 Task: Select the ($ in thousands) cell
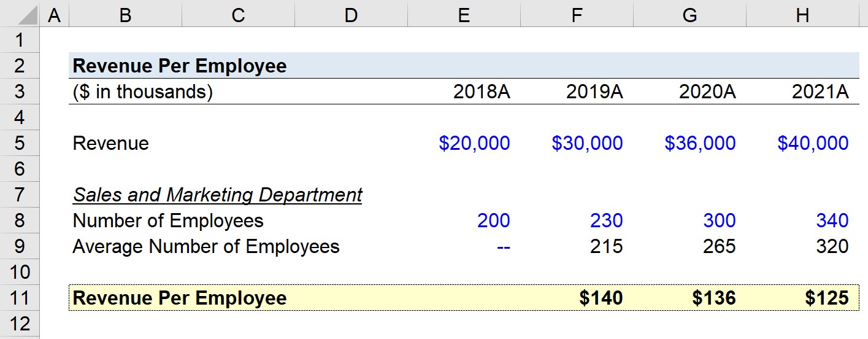point(143,92)
